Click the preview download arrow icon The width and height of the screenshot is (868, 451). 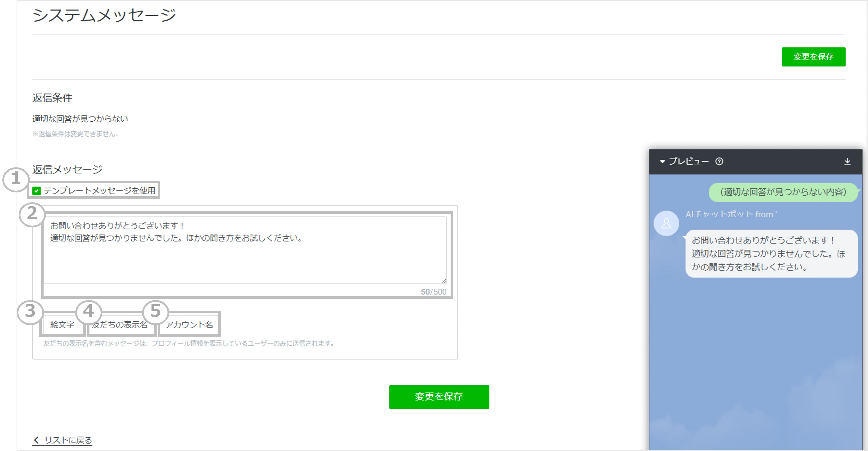point(847,162)
